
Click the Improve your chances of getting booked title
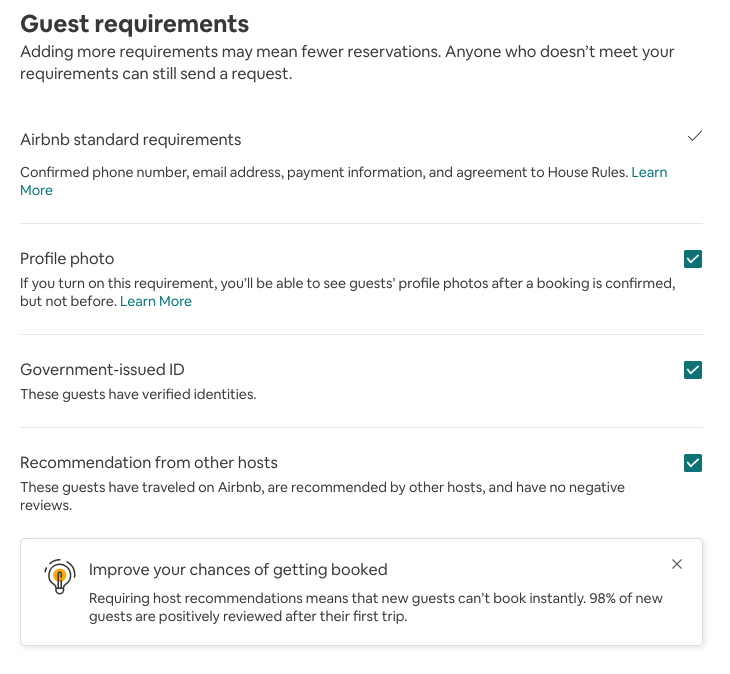click(x=238, y=570)
